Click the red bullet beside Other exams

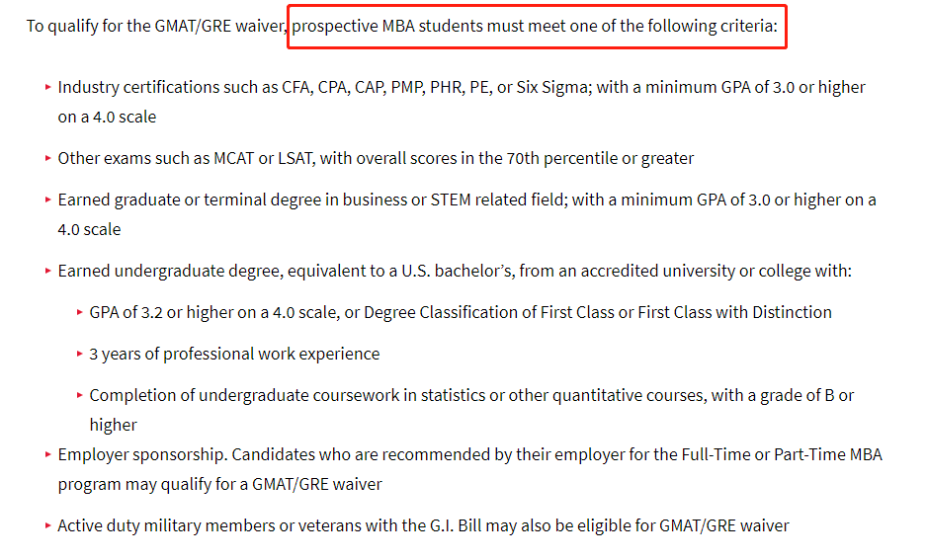(47, 158)
